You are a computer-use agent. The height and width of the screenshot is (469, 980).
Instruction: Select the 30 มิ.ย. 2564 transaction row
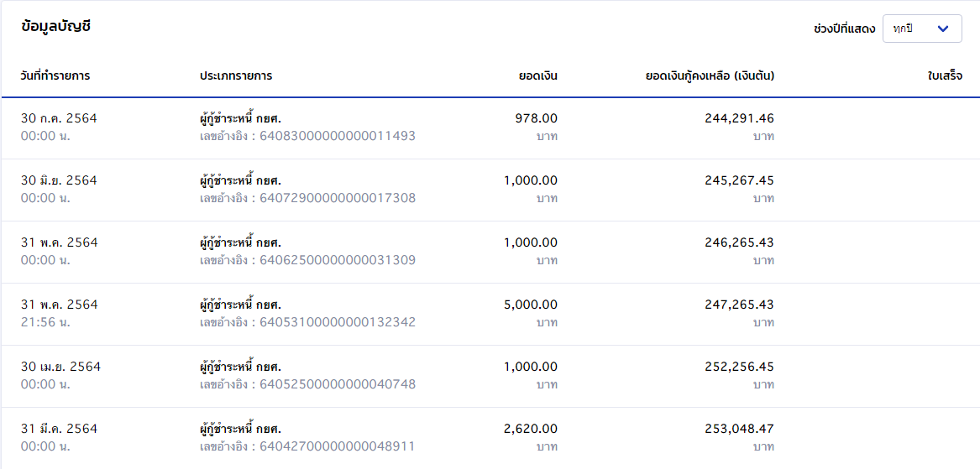pos(490,190)
